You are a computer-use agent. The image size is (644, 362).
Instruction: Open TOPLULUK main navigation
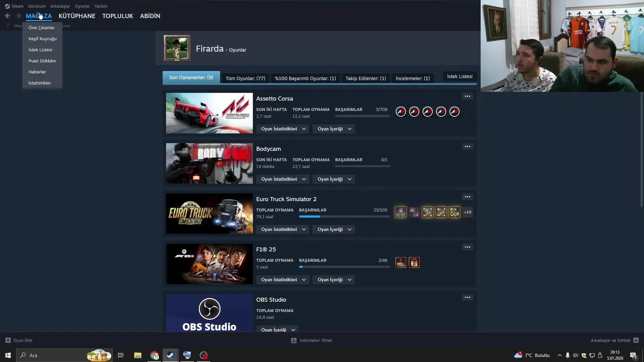coord(118,16)
